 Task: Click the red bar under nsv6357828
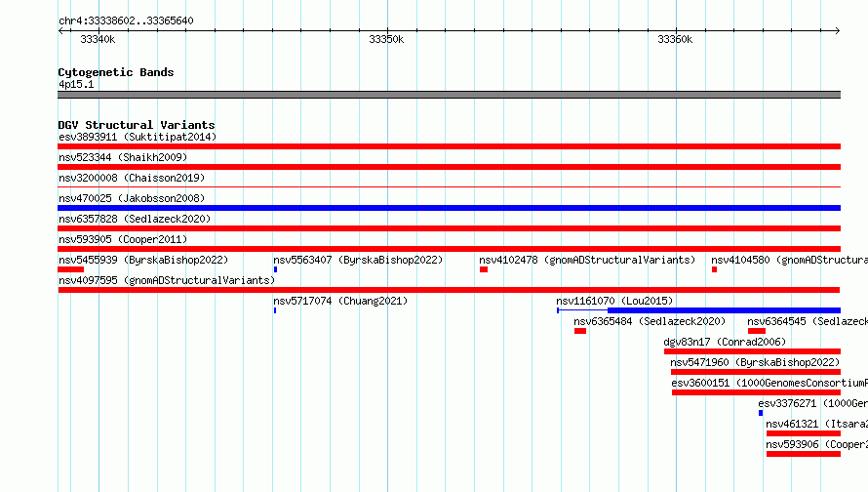pyautogui.click(x=449, y=228)
